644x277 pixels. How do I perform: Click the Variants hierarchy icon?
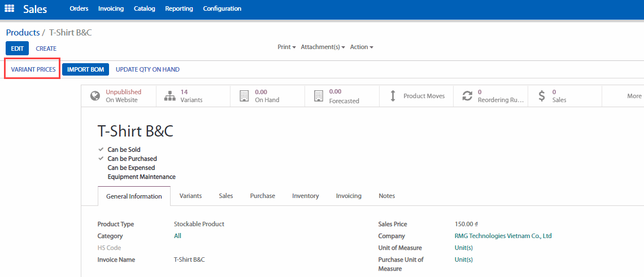[x=169, y=96]
